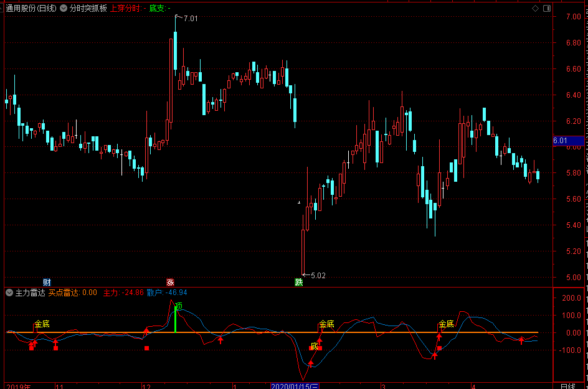This screenshot has height=389, width=588.
Task: Click the month 4 label on the time axis
Action: [x=473, y=386]
